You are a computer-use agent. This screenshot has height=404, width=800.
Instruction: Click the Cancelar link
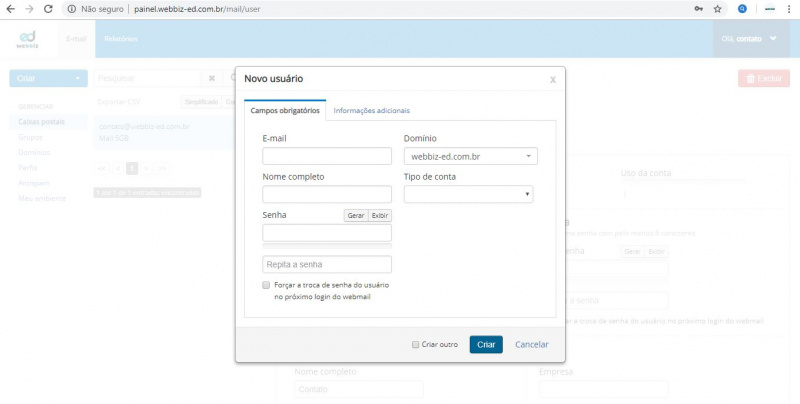tap(531, 345)
